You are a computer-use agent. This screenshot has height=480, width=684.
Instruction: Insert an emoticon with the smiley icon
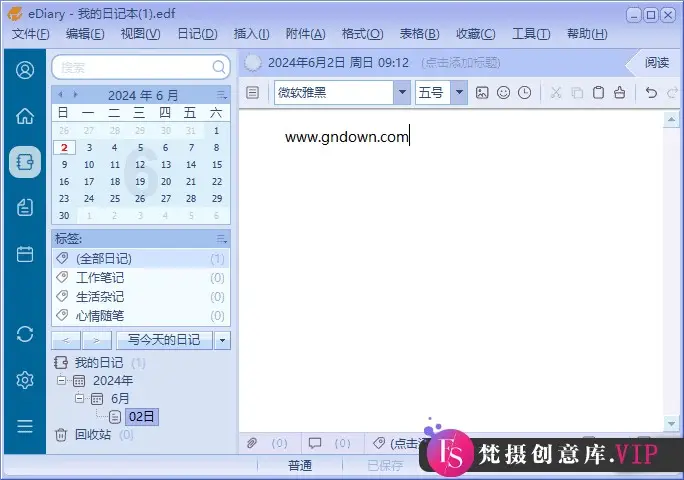tap(503, 93)
